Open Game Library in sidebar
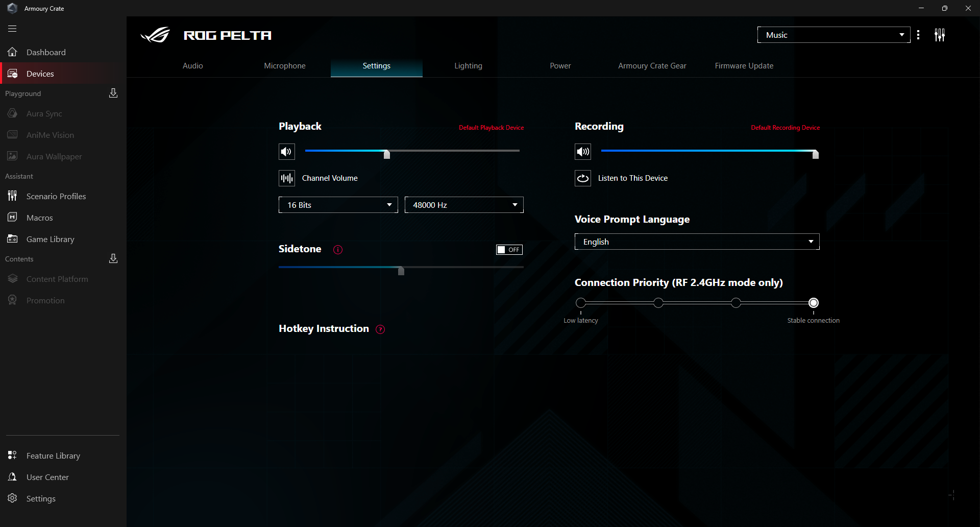 click(63, 239)
